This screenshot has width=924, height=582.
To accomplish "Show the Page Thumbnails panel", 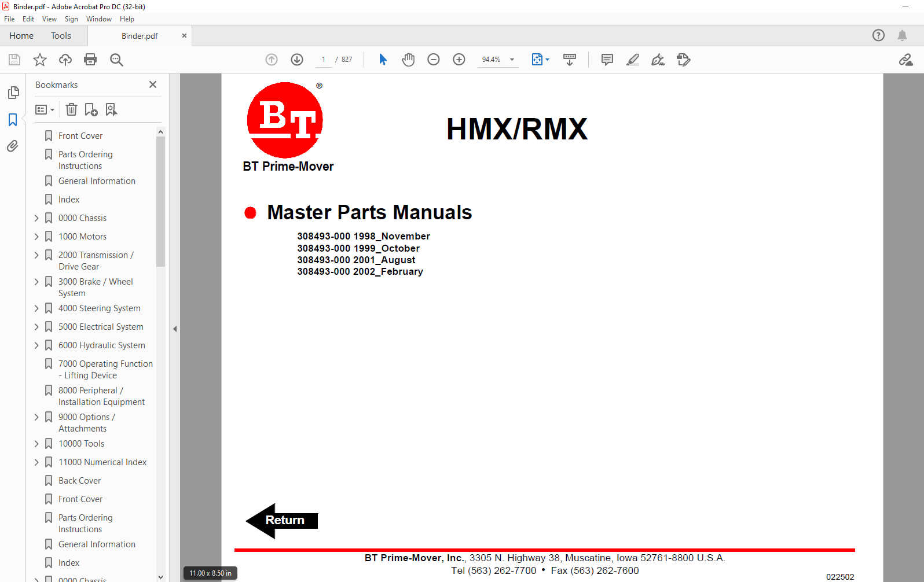I will (x=13, y=93).
